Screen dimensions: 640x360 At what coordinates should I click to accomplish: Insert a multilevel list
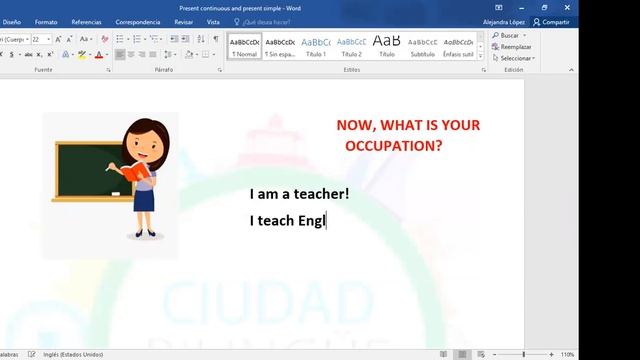pos(154,39)
